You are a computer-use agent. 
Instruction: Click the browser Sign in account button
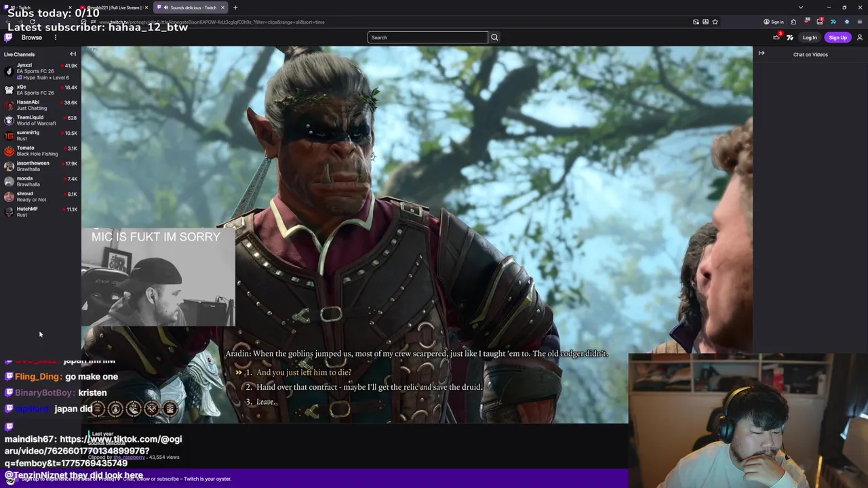774,22
